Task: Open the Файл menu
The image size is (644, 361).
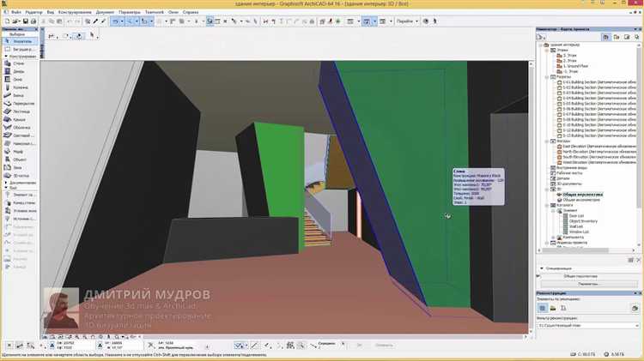Action: click(16, 12)
